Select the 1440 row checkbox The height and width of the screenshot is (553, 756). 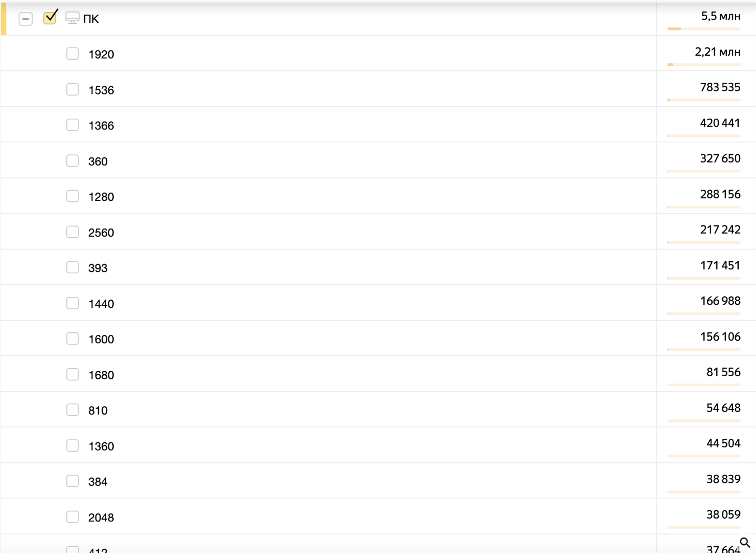point(72,303)
